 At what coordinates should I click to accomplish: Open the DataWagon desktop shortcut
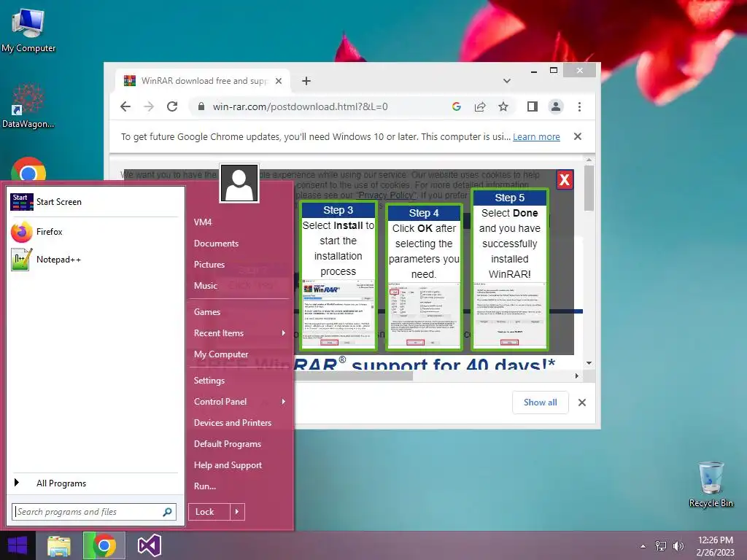click(28, 106)
